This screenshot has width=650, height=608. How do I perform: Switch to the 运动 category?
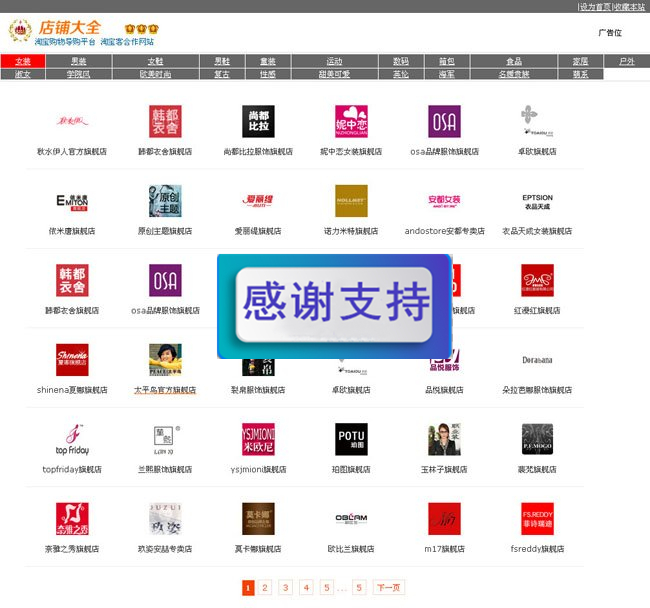pos(335,61)
